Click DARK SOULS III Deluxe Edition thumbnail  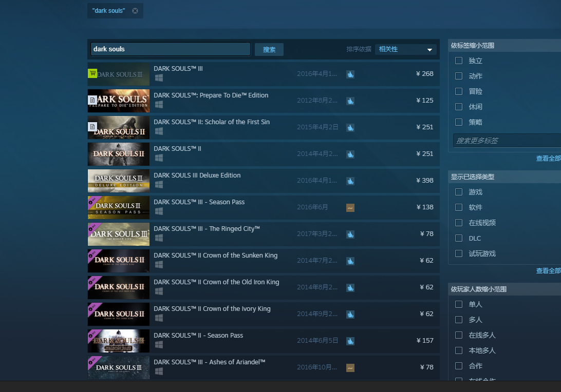[119, 181]
